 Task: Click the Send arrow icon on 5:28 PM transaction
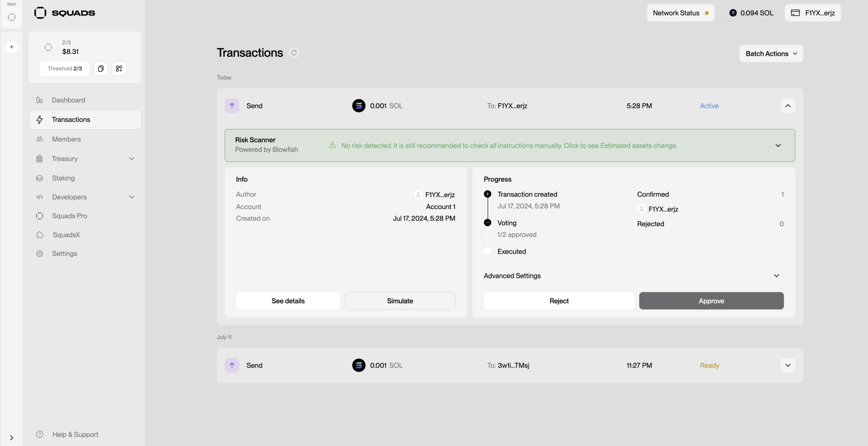point(232,106)
